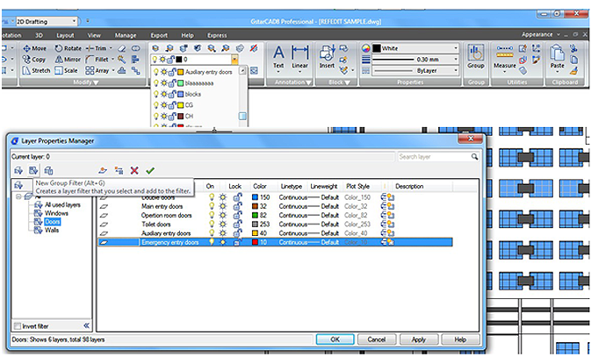Open Layer States Manager icon
591x364 pixels.
(x=48, y=170)
